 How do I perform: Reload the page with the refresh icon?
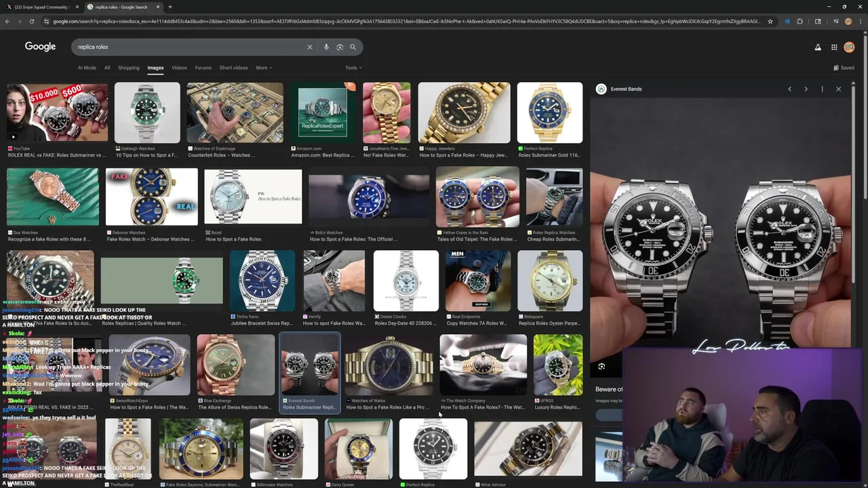click(31, 21)
